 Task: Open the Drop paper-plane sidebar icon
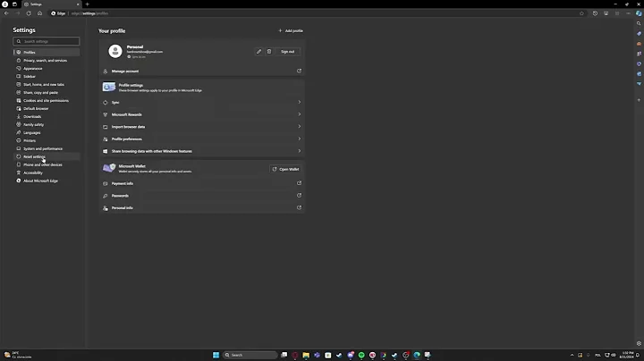pos(639,84)
